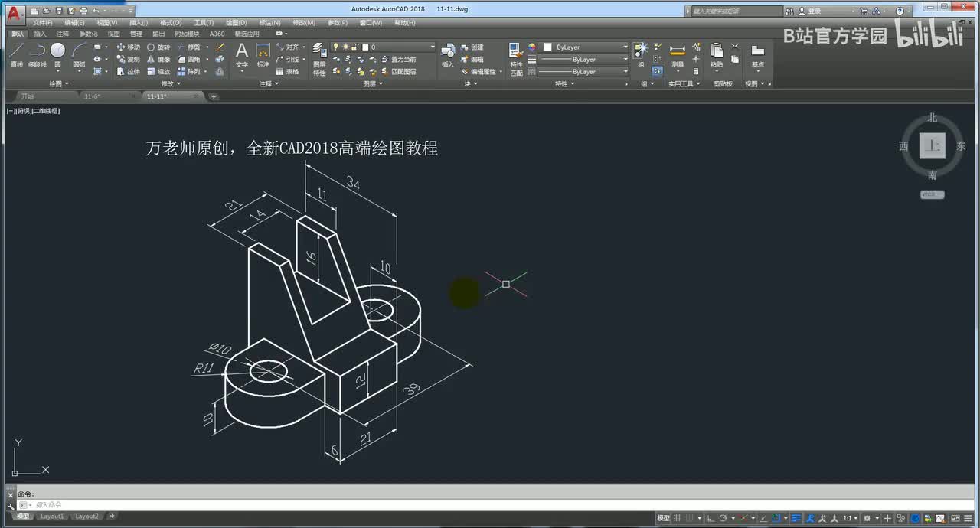Click the 登录 sign-in button

(814, 11)
